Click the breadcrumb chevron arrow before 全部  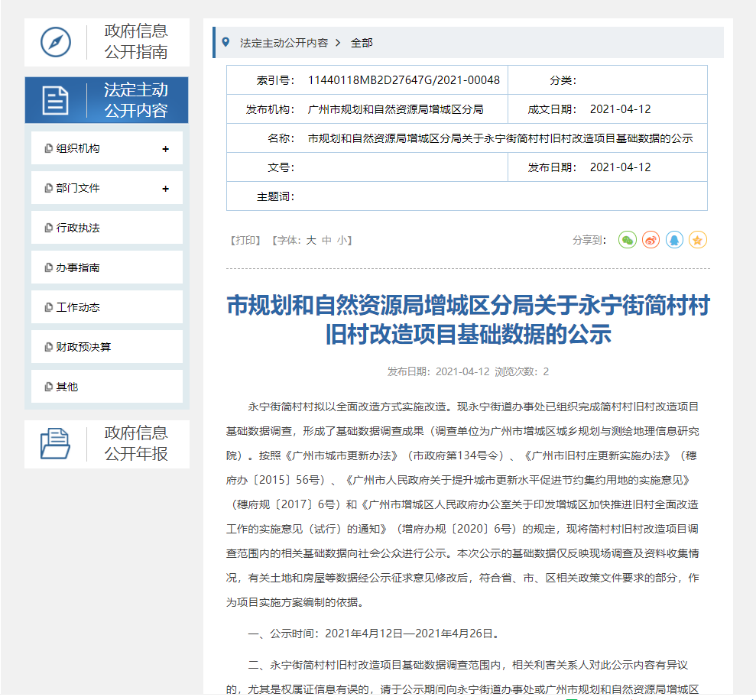(338, 43)
